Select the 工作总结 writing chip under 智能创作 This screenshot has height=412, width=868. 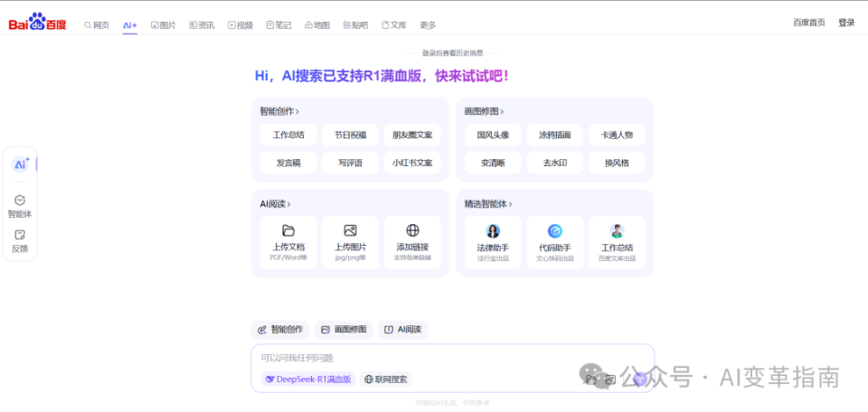[288, 135]
